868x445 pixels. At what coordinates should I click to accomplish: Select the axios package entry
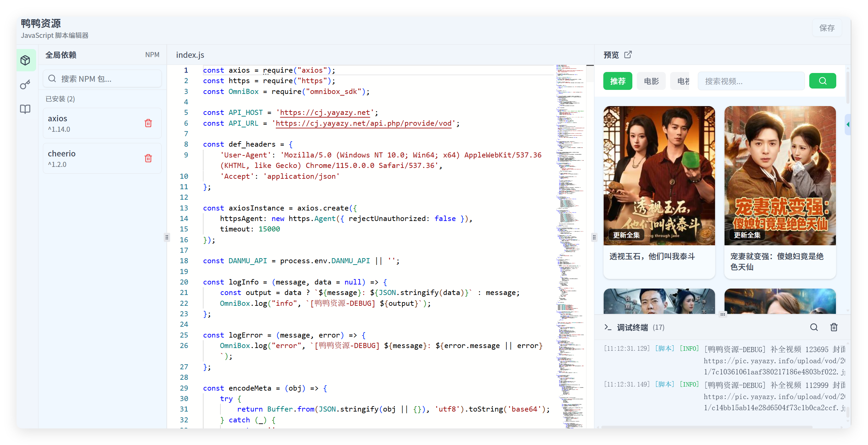coord(102,123)
